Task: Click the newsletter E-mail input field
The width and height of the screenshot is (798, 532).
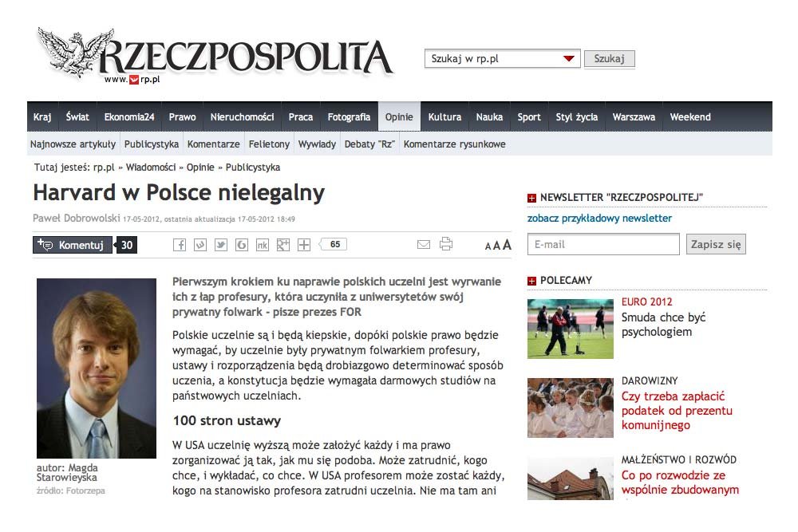Action: click(603, 245)
